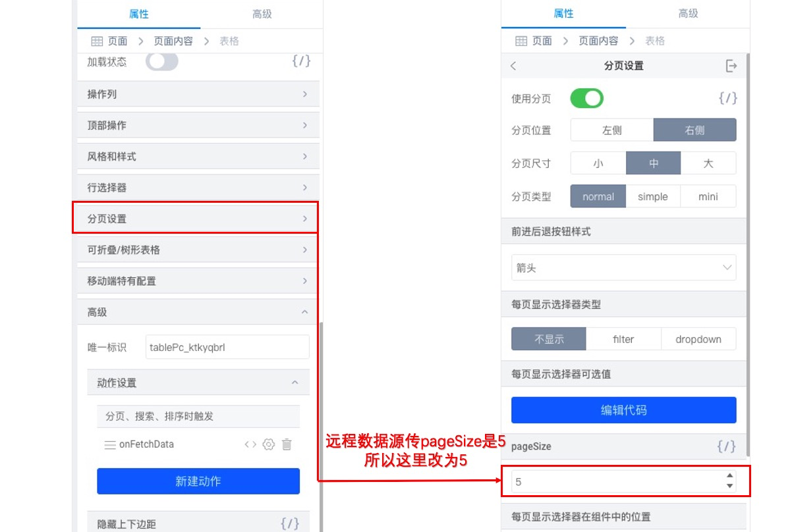Click the 新建动作 button

[198, 482]
